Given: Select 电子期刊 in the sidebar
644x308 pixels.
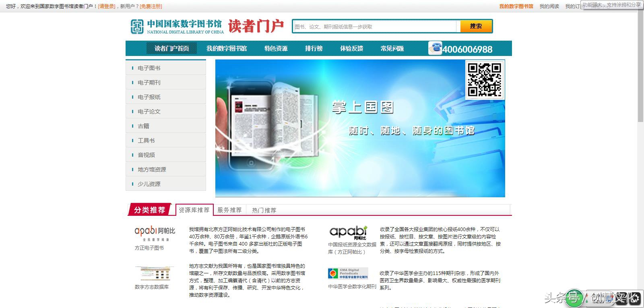Looking at the screenshot, I should point(166,83).
